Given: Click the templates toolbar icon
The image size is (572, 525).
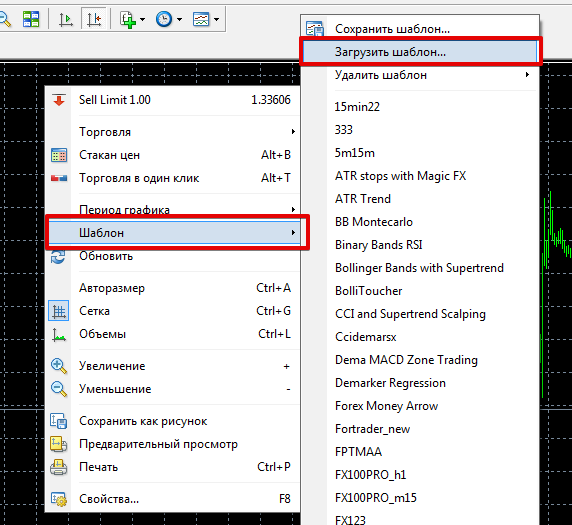Looking at the screenshot, I should (x=201, y=19).
